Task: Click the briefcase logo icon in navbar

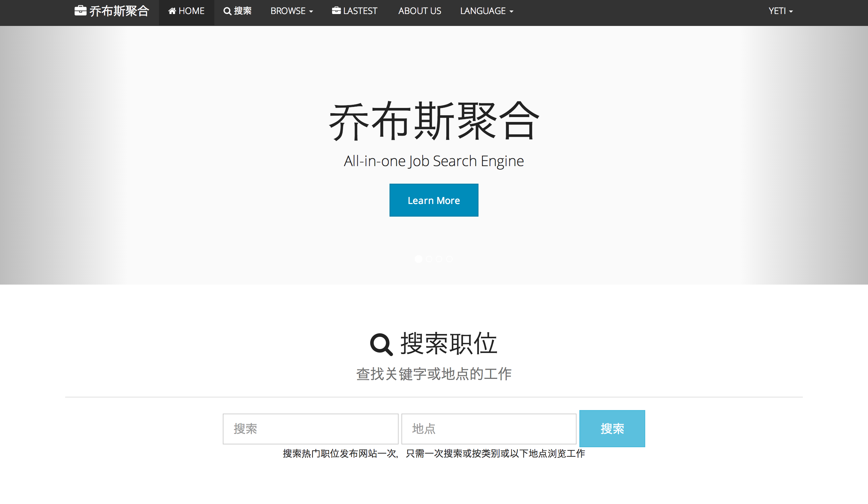Action: (x=80, y=11)
